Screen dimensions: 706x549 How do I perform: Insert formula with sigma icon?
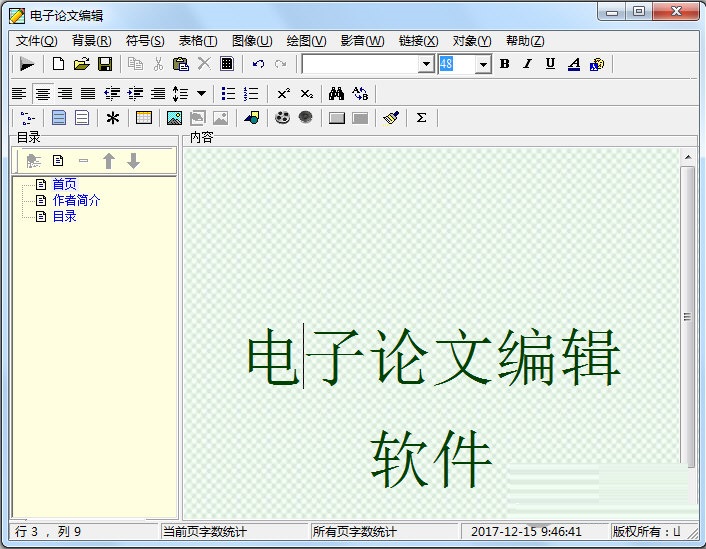tap(421, 118)
